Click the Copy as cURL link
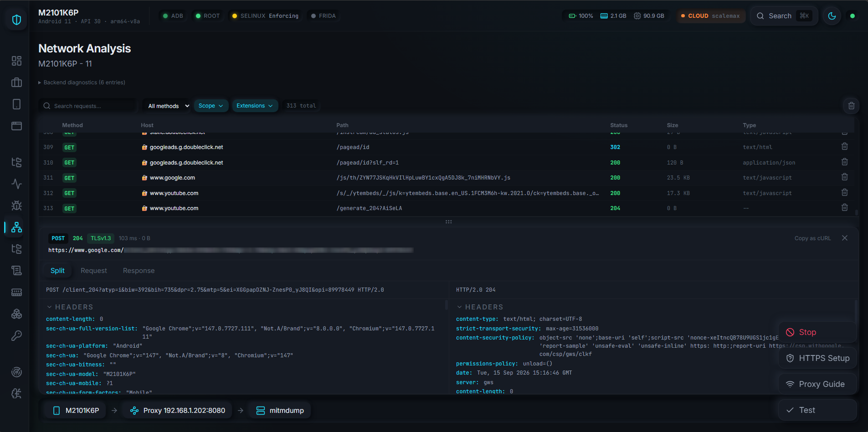Image resolution: width=868 pixels, height=432 pixels. (x=812, y=238)
